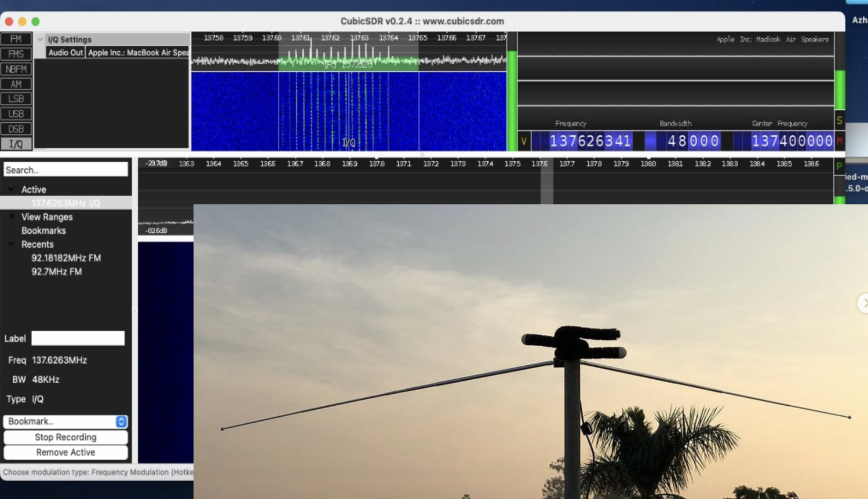The height and width of the screenshot is (499, 868).
Task: Click the M mute button
Action: click(x=840, y=141)
